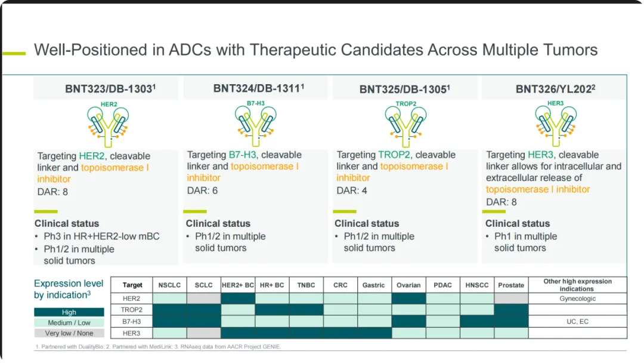Viewport: 644px width, 363px height.
Task: Click the Expression level by indication label
Action: coord(69,289)
